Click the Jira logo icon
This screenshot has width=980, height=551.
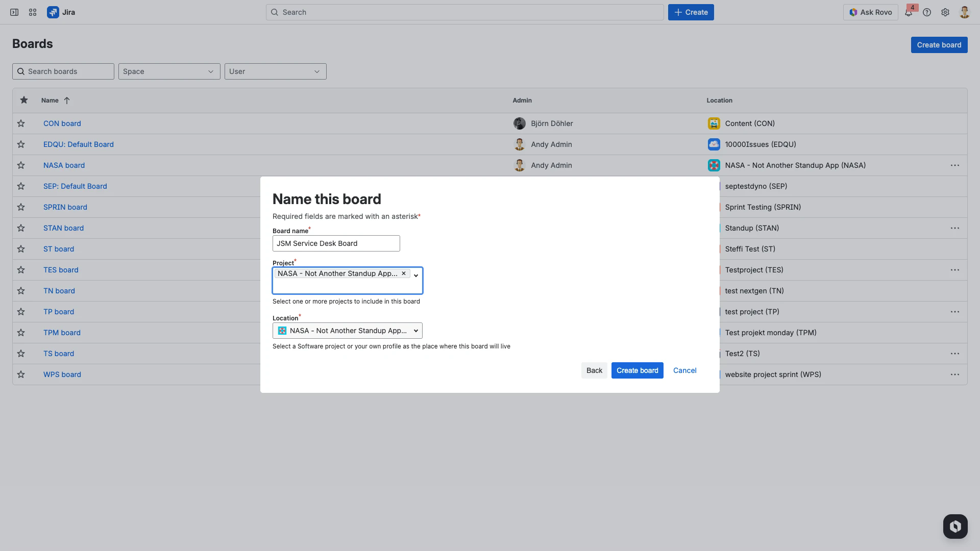pos(53,12)
